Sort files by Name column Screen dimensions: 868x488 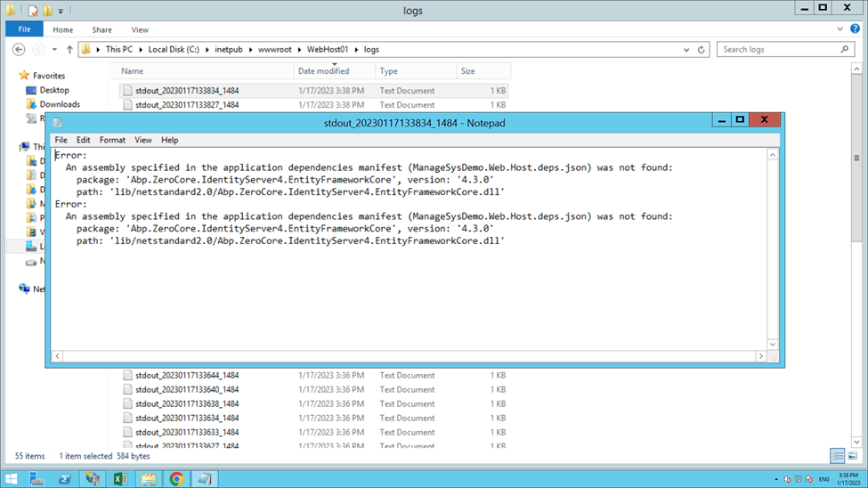coord(206,71)
